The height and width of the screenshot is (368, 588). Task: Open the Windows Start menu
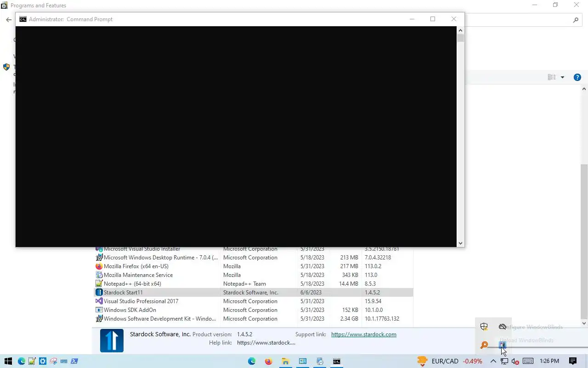tap(8, 361)
